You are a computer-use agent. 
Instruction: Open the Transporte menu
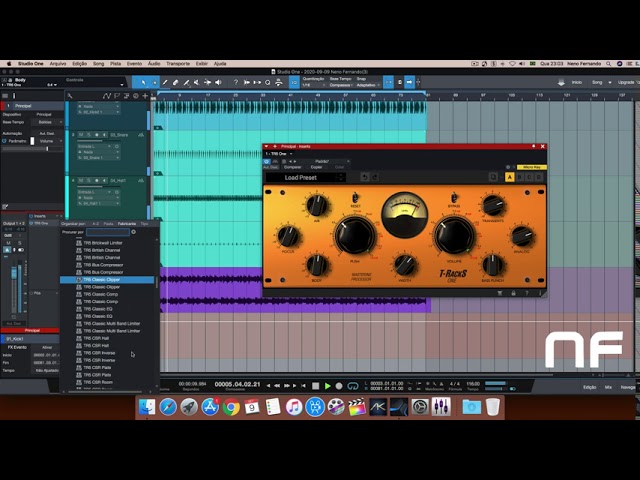(x=178, y=64)
